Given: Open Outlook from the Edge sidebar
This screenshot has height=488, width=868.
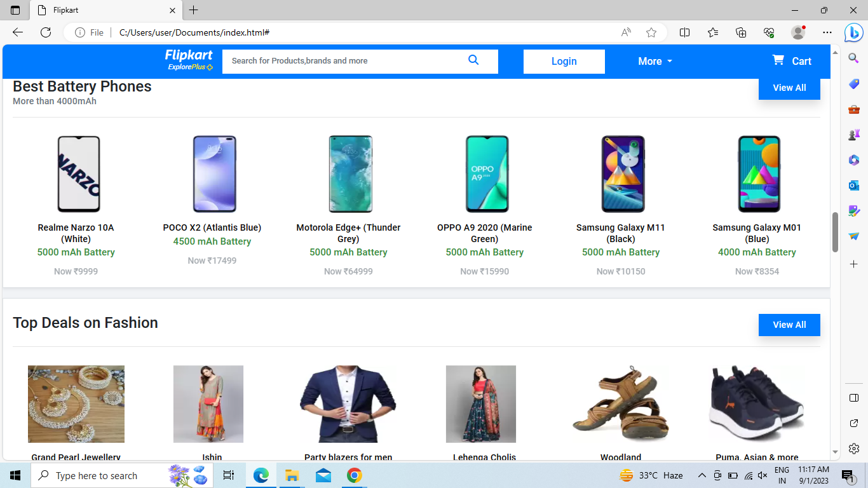Looking at the screenshot, I should [853, 185].
